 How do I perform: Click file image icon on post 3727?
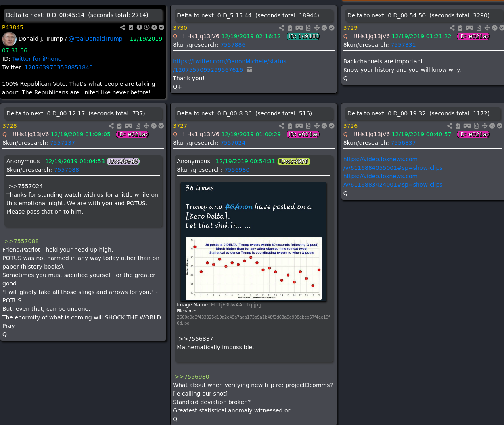[x=308, y=126]
